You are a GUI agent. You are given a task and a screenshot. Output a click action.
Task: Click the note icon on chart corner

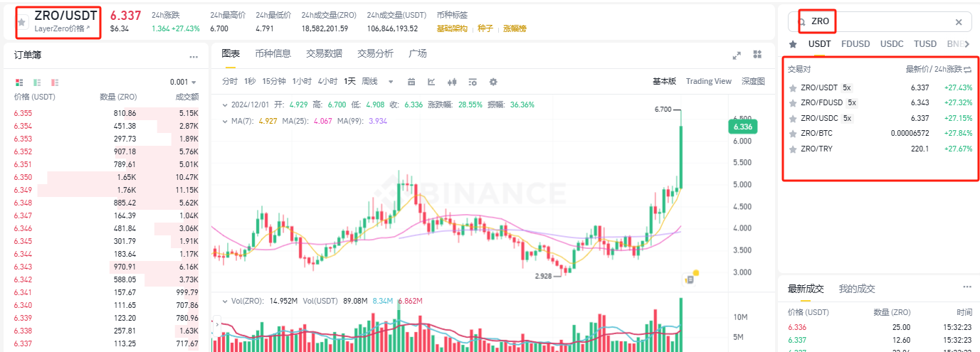click(x=690, y=279)
